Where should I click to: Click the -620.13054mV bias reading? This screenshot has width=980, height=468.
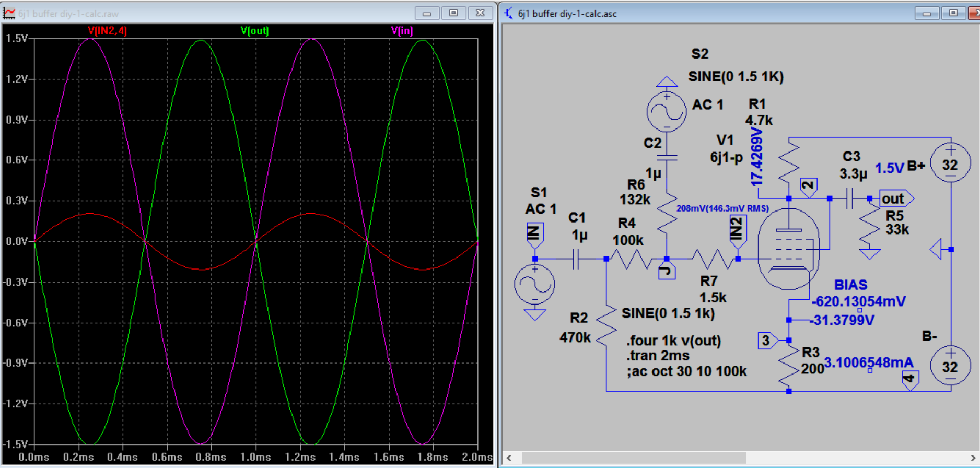click(x=858, y=301)
